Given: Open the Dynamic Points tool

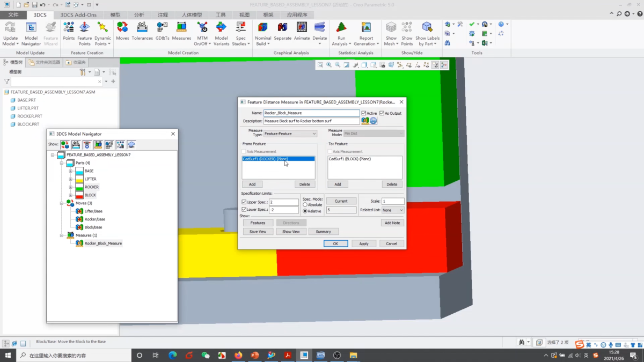Looking at the screenshot, I should coord(103,33).
